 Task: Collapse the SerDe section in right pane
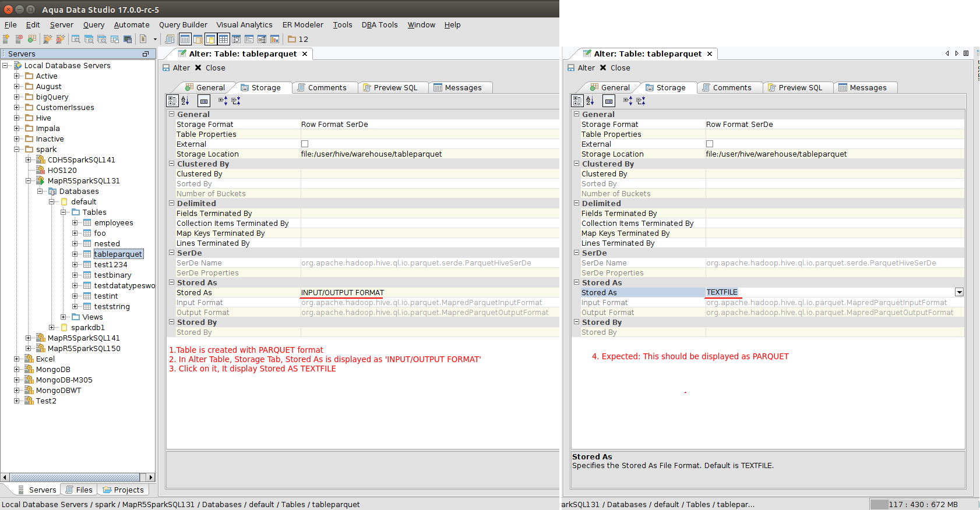577,253
